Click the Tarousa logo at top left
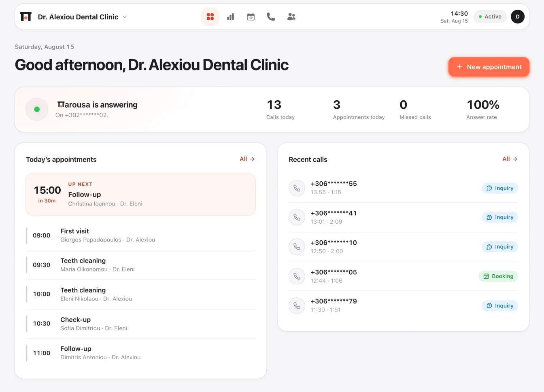The height and width of the screenshot is (392, 544). (26, 17)
